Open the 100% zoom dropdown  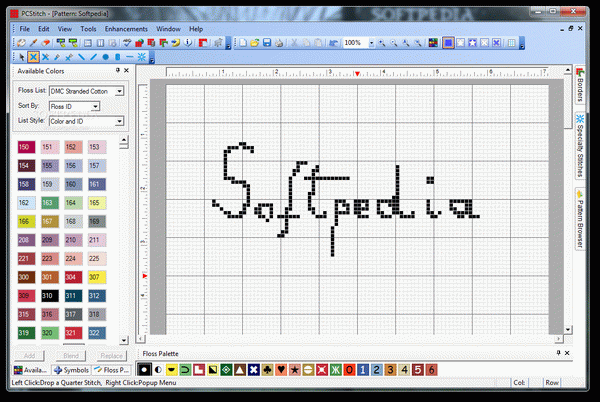pyautogui.click(x=371, y=43)
